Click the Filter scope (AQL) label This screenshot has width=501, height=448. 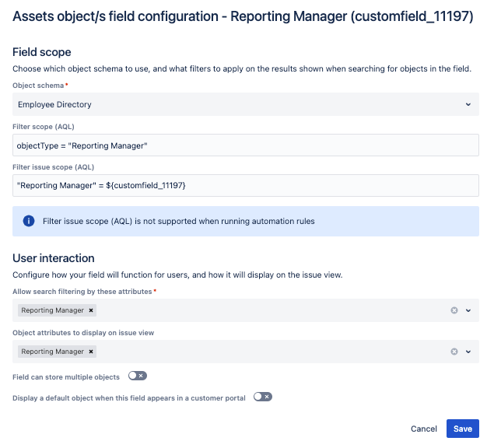(x=44, y=127)
